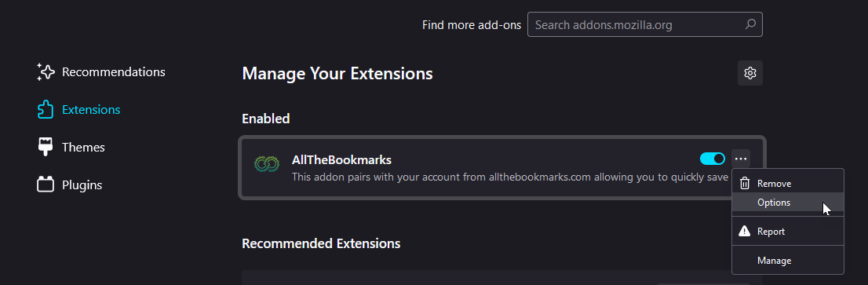The width and height of the screenshot is (868, 285).
Task: Open the gear tools menu for add-ons
Action: [x=750, y=73]
